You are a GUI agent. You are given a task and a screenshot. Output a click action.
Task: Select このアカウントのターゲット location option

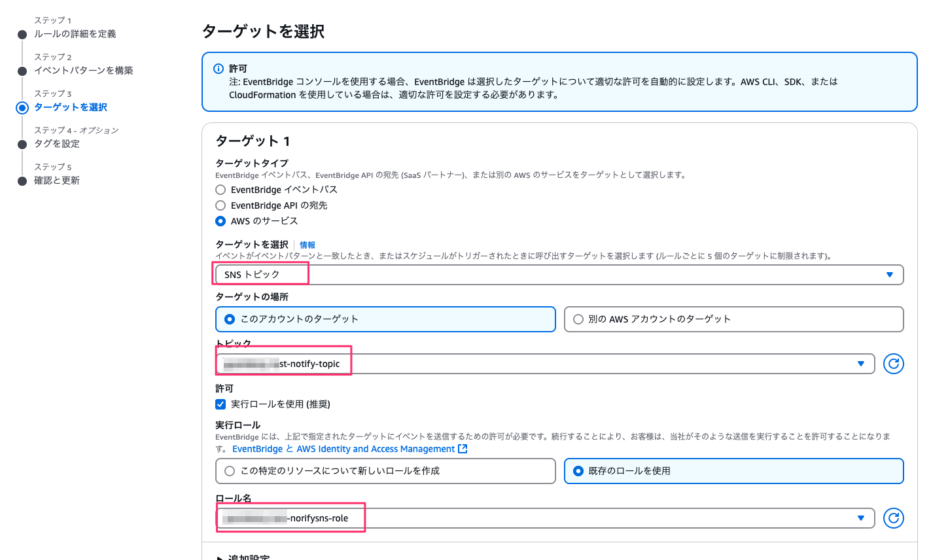click(x=230, y=319)
